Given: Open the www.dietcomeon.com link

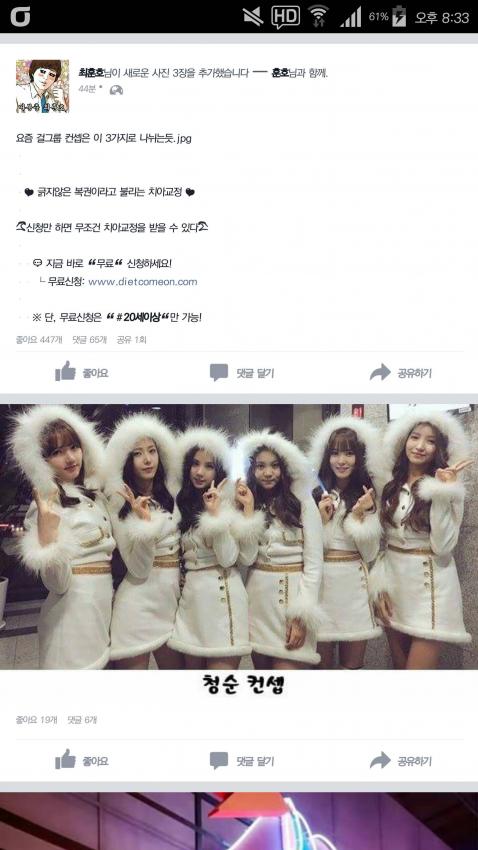Looking at the screenshot, I should (143, 282).
